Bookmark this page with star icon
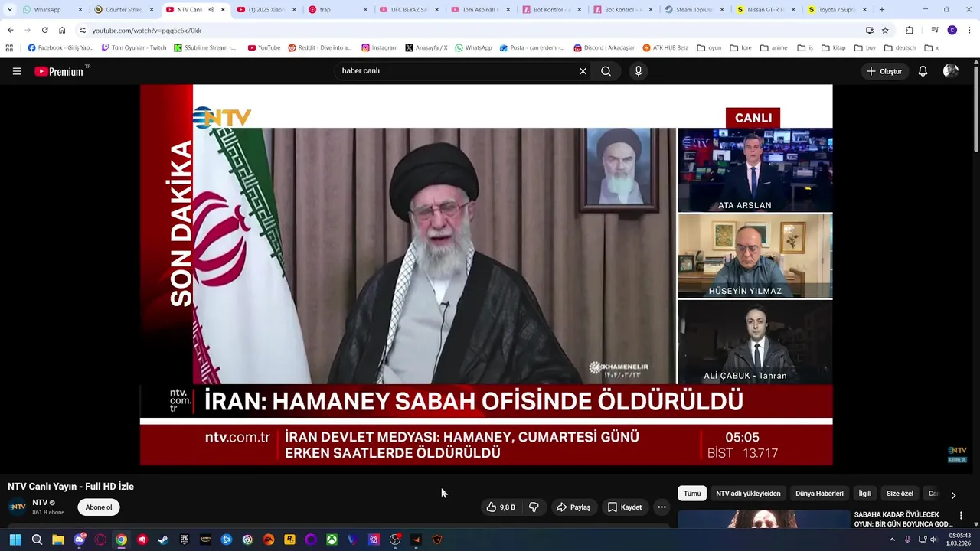The image size is (980, 551). pos(885,31)
